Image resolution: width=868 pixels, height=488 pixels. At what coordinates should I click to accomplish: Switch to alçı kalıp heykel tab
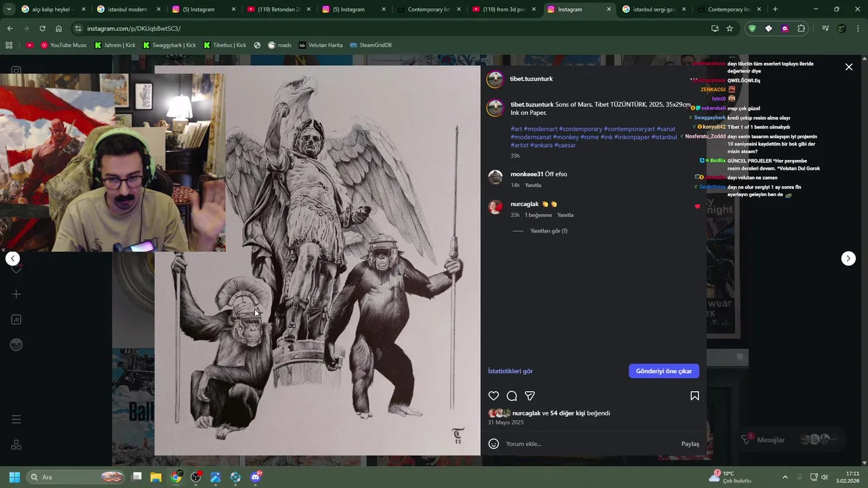coord(51,9)
